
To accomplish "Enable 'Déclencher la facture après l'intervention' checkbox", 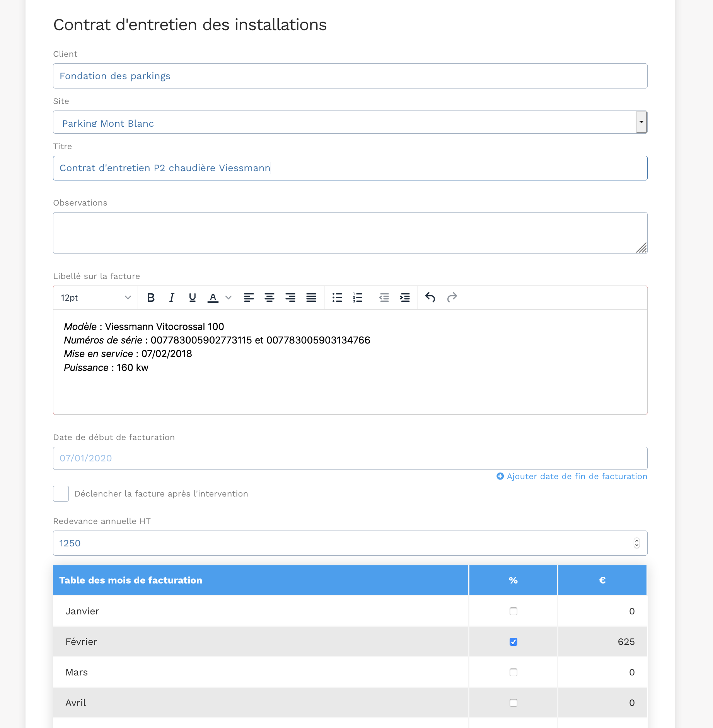I will point(61,494).
